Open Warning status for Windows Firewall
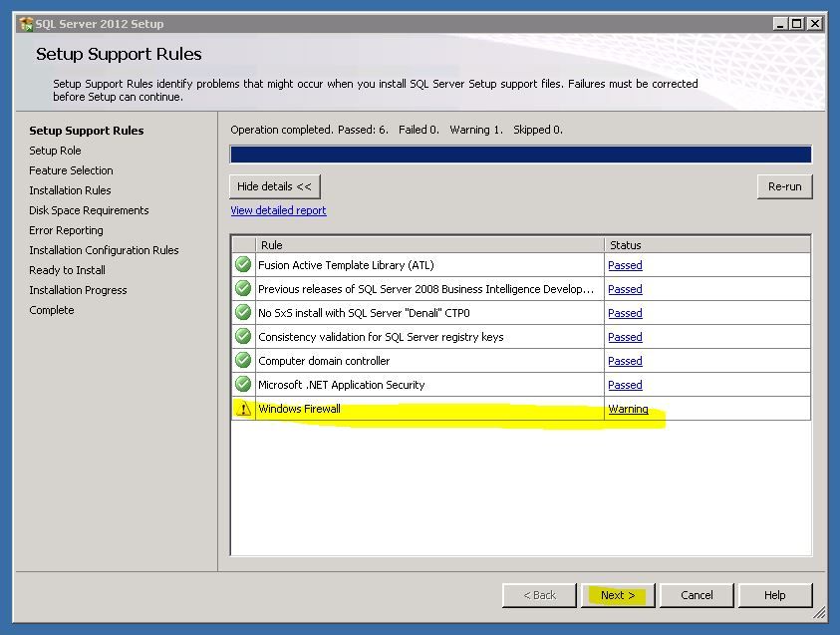 click(x=628, y=409)
